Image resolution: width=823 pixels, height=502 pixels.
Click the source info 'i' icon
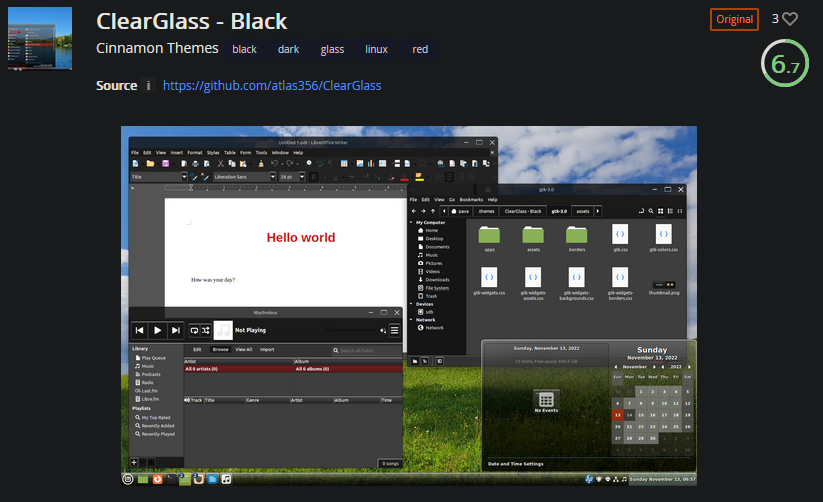coord(149,86)
